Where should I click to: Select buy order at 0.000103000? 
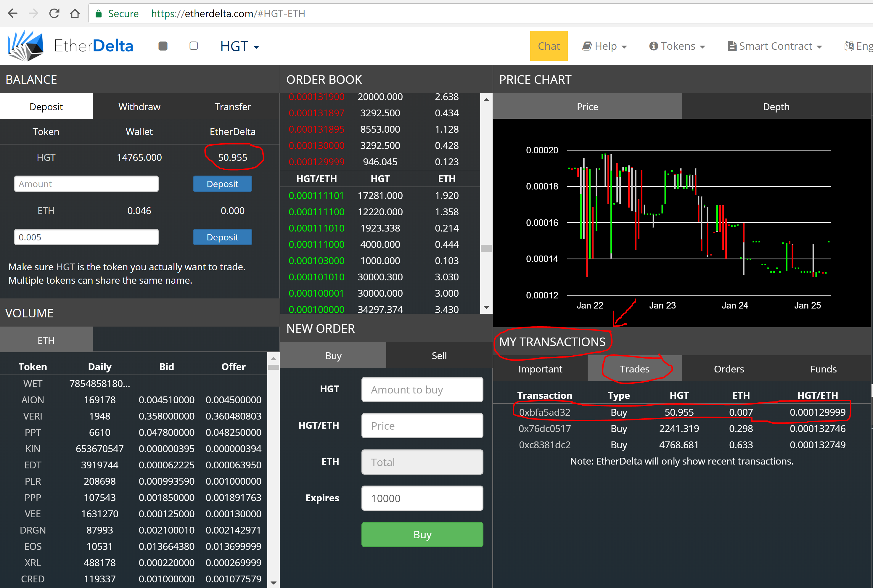pos(380,261)
